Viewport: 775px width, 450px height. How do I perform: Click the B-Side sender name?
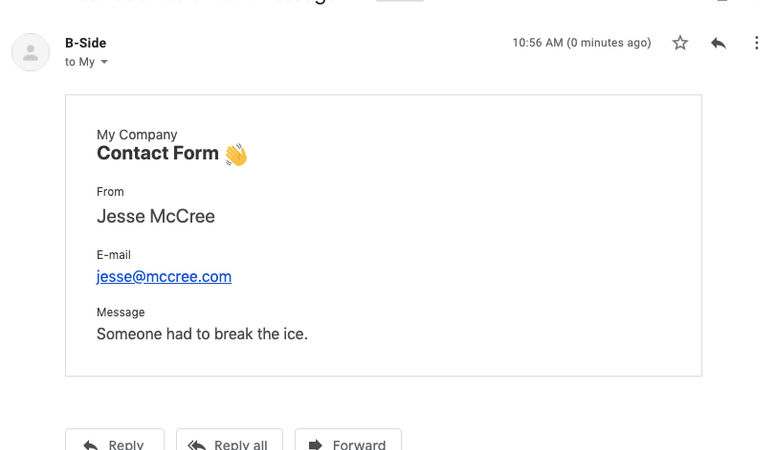(x=85, y=43)
